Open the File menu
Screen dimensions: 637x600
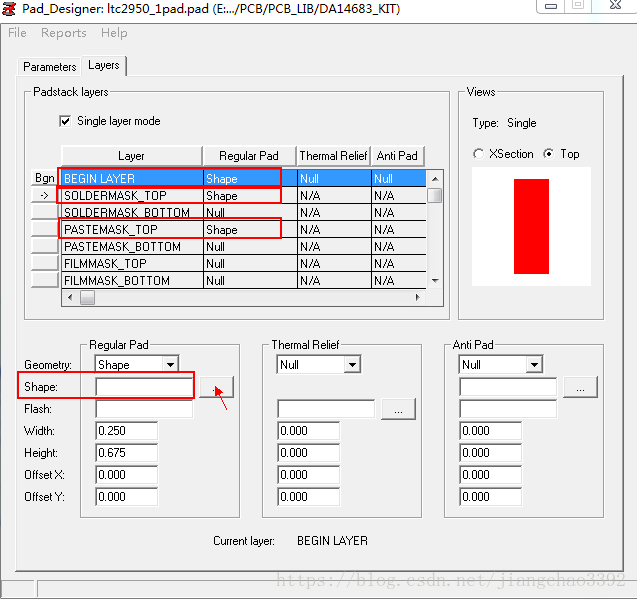pos(17,33)
